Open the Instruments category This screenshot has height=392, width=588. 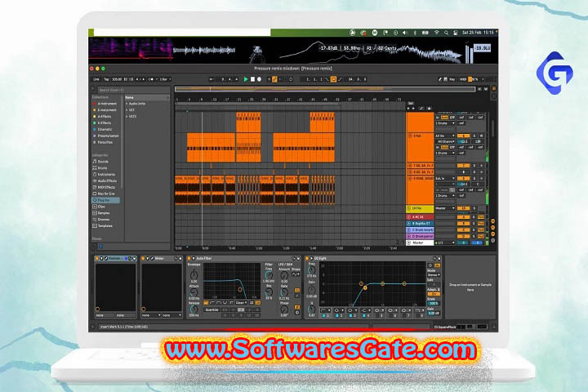click(x=105, y=175)
